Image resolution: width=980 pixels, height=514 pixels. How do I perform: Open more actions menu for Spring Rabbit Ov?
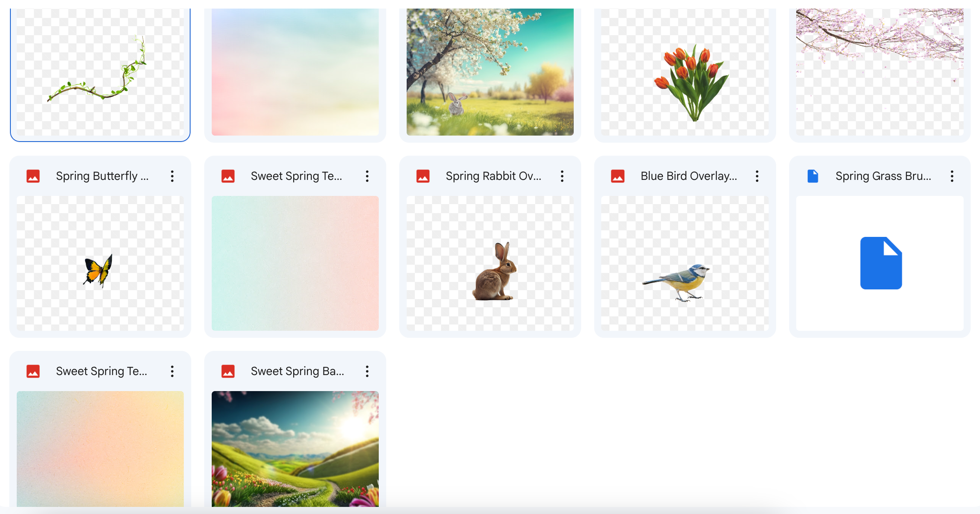tap(562, 176)
